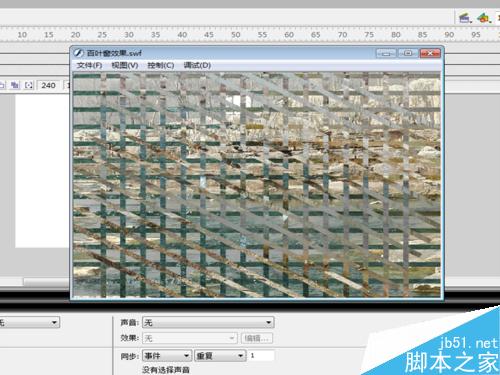Expand the 同步 事件 sync dropdown
This screenshot has width=500, height=375.
coord(167,356)
